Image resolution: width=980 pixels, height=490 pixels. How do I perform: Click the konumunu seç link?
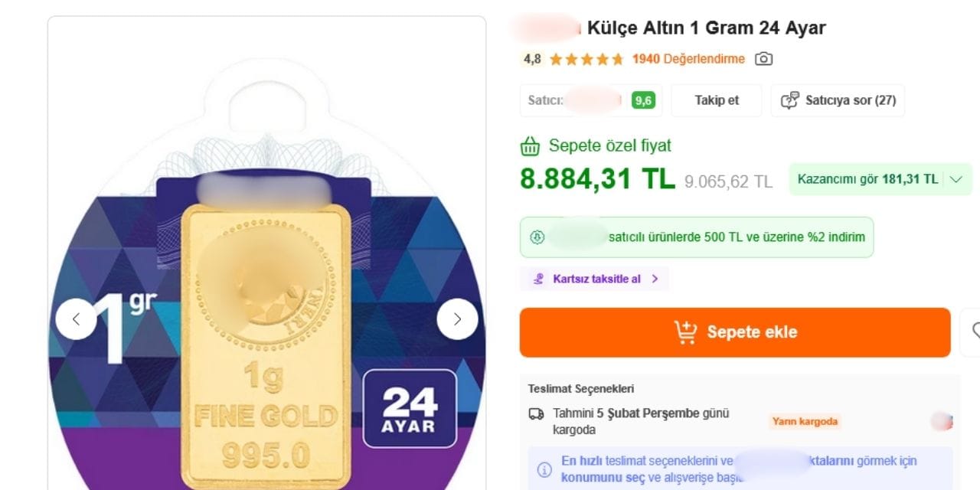(603, 477)
